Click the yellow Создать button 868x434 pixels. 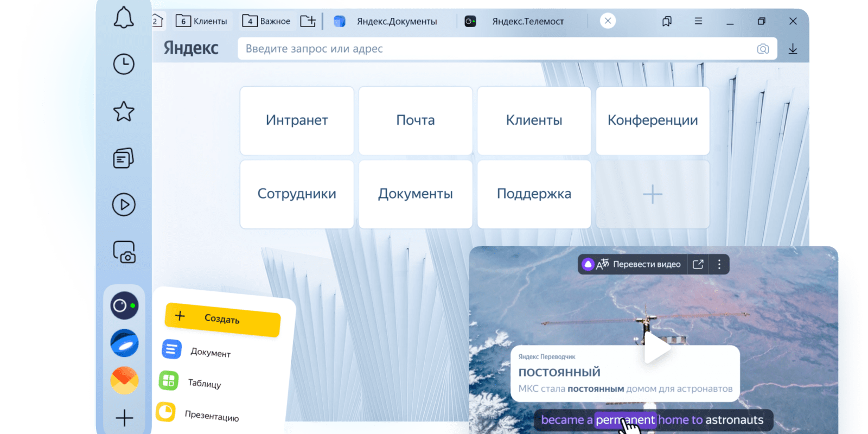click(222, 320)
